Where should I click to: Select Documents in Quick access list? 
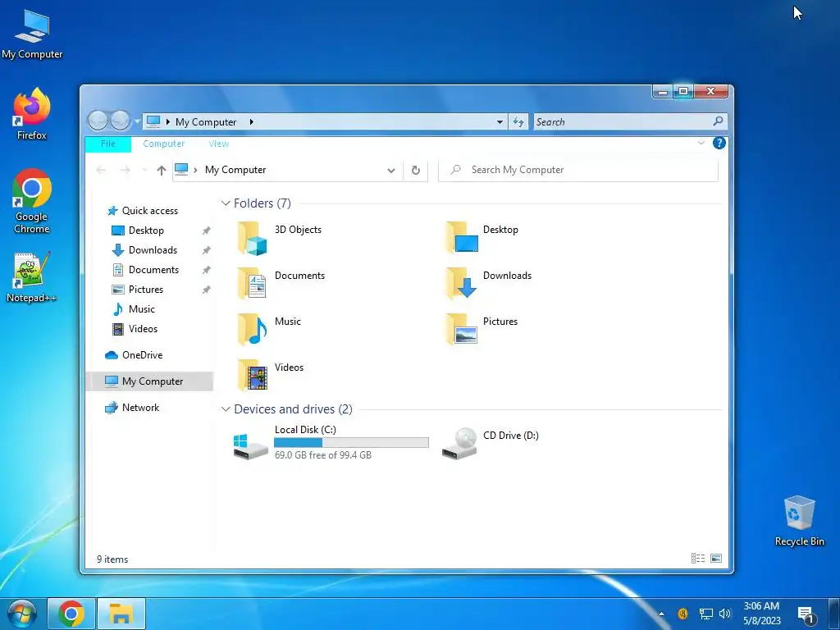click(x=144, y=269)
